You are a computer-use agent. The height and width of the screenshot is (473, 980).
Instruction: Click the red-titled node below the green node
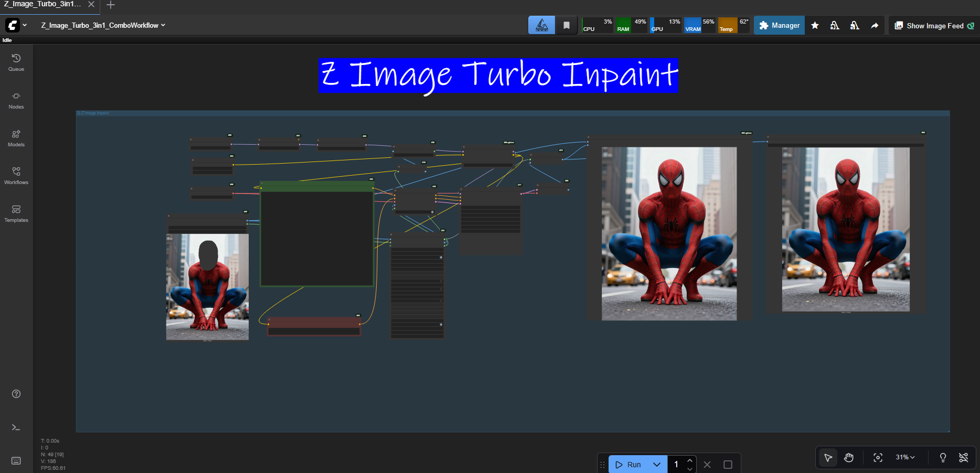(x=314, y=326)
